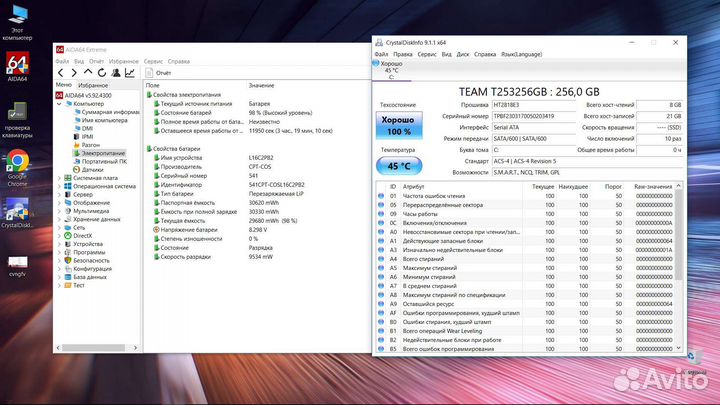Screen dimensions: 720x405
Task: Open the Диск menu in CrystalDiskInfo
Action: (463, 54)
